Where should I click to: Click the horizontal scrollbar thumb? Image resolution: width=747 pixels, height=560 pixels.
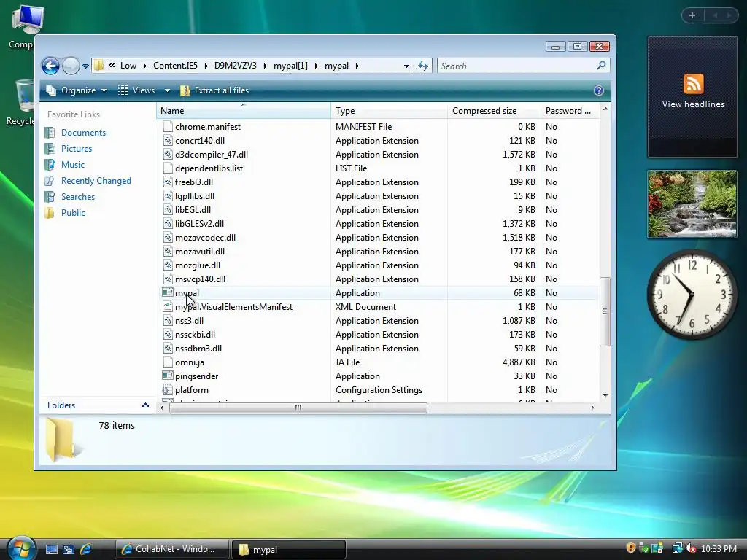(298, 408)
